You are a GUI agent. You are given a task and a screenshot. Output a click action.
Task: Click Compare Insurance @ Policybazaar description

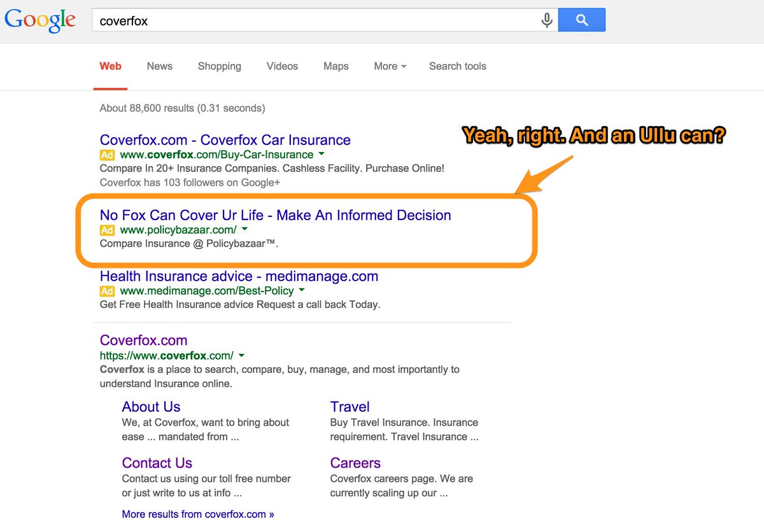(x=189, y=243)
